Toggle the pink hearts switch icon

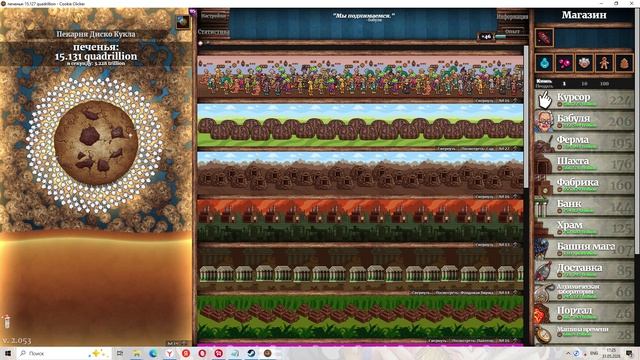point(564,63)
